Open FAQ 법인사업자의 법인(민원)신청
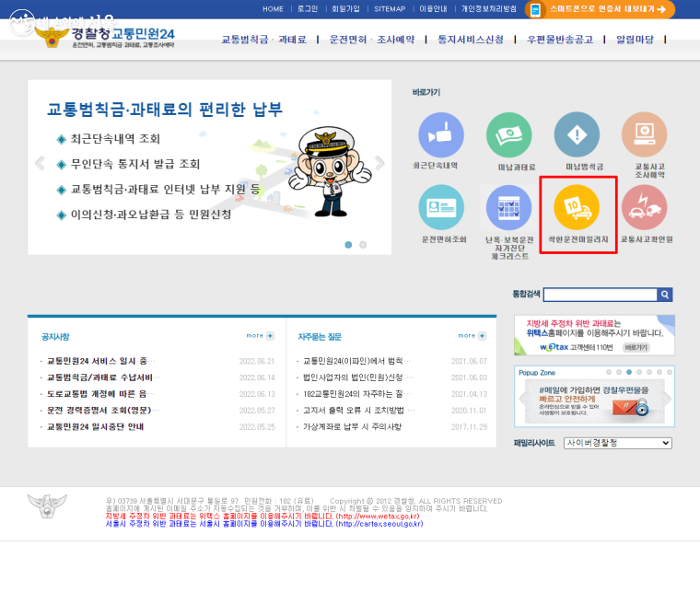 point(357,377)
